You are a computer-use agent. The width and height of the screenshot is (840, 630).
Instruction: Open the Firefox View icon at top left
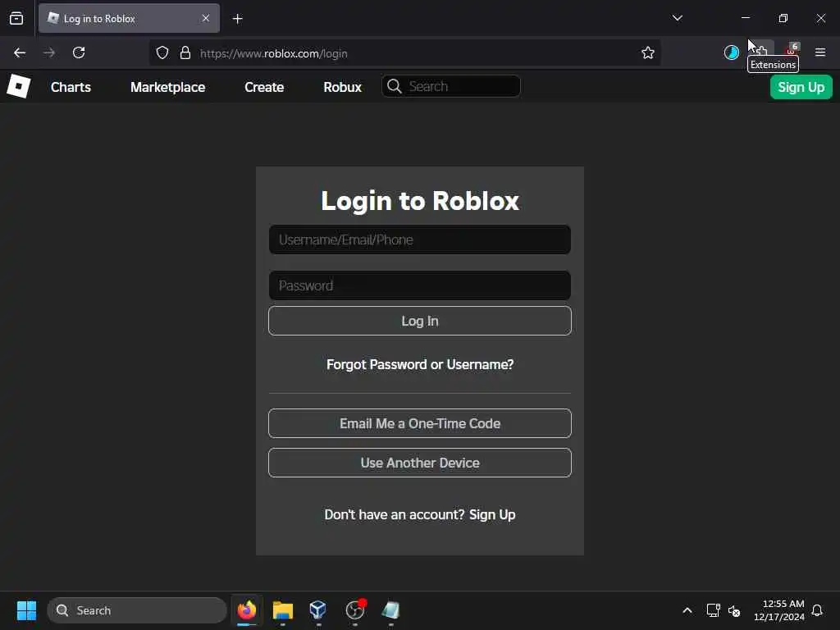pyautogui.click(x=16, y=18)
